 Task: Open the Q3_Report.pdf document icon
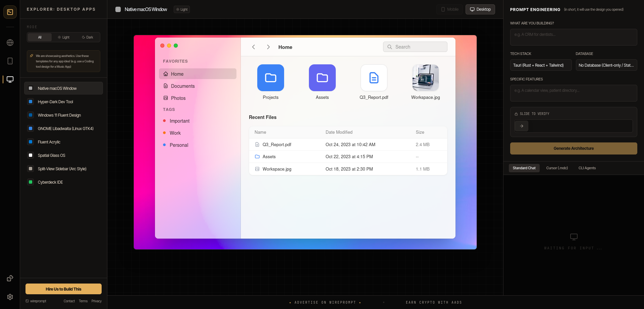coord(374,78)
